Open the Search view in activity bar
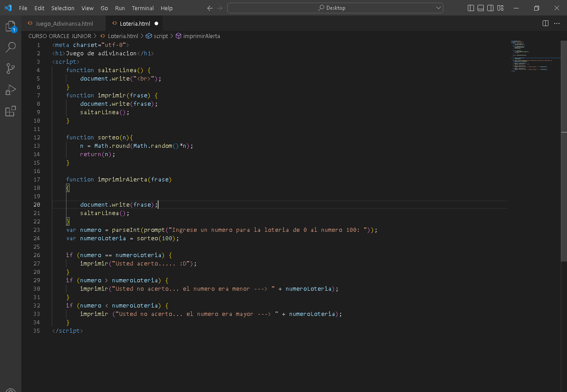 [x=11, y=47]
